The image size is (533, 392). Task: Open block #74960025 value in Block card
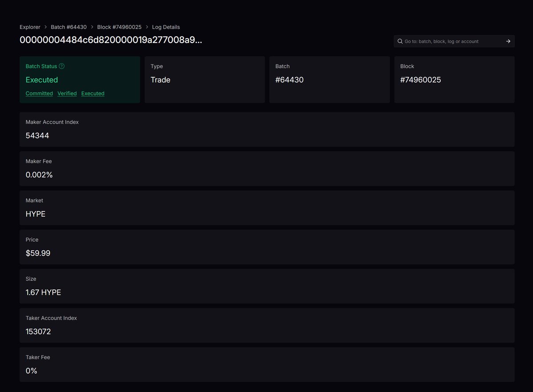coord(421,80)
